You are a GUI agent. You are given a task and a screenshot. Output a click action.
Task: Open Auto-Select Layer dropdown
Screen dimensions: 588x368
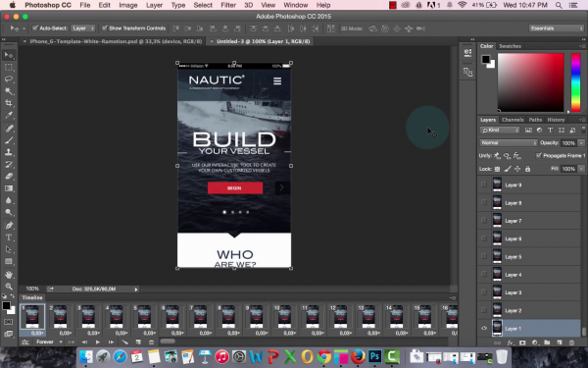click(83, 28)
